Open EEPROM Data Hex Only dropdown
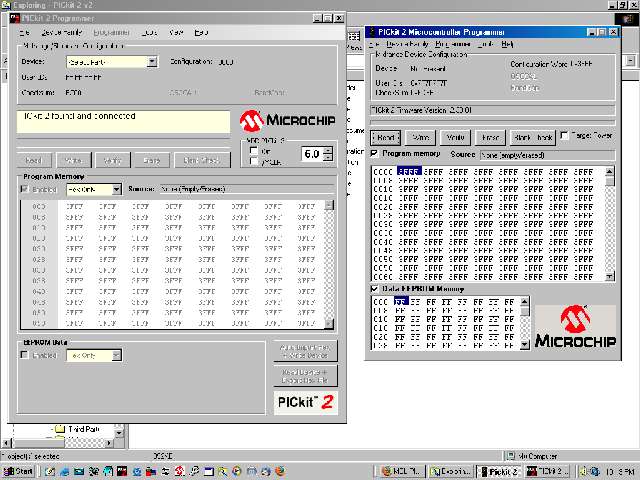 point(116,355)
